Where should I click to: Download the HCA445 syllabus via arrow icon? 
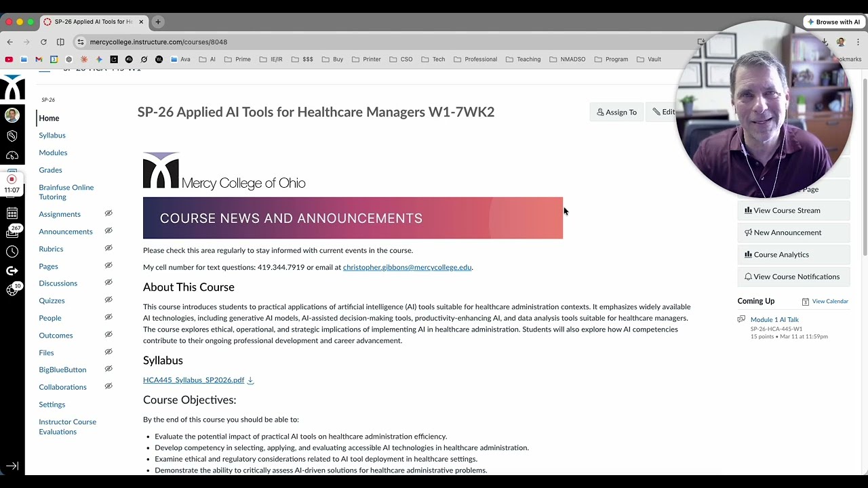(250, 380)
